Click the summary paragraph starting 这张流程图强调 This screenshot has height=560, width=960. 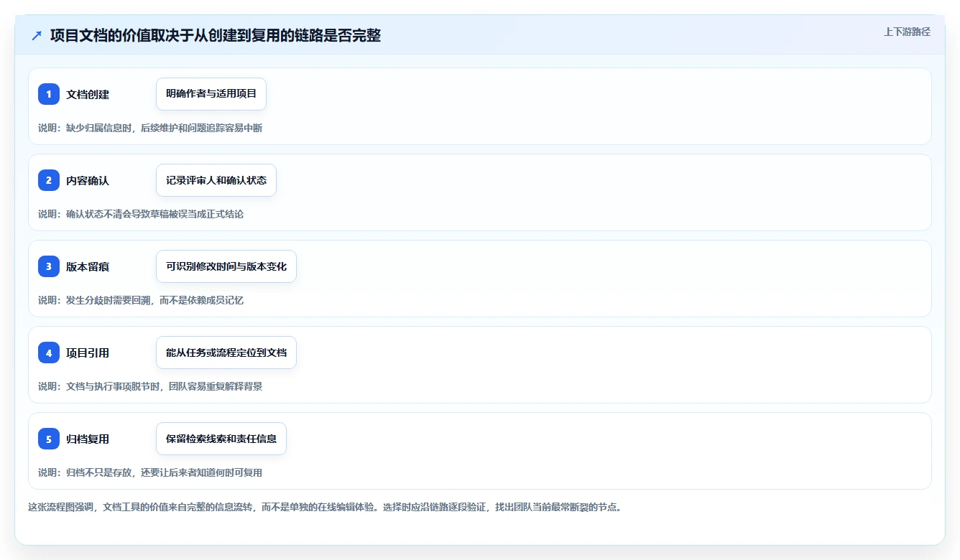click(325, 507)
